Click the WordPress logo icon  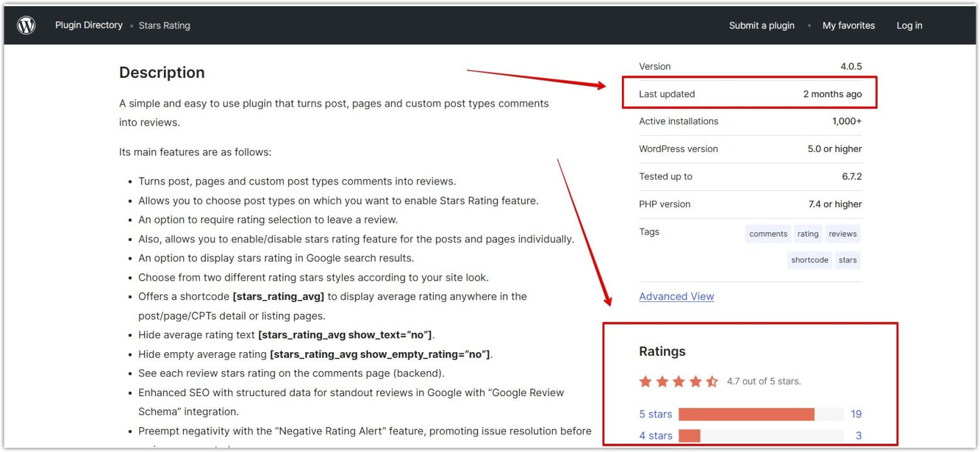tap(26, 25)
